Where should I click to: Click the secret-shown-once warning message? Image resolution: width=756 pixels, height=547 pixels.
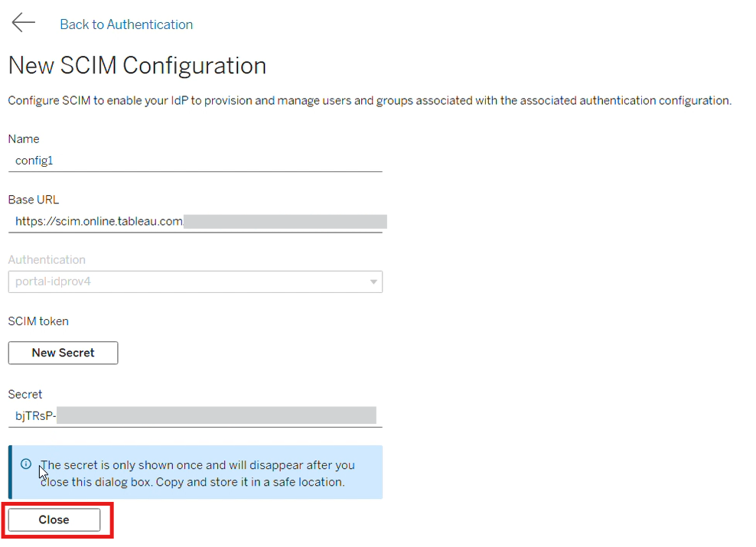click(x=197, y=474)
